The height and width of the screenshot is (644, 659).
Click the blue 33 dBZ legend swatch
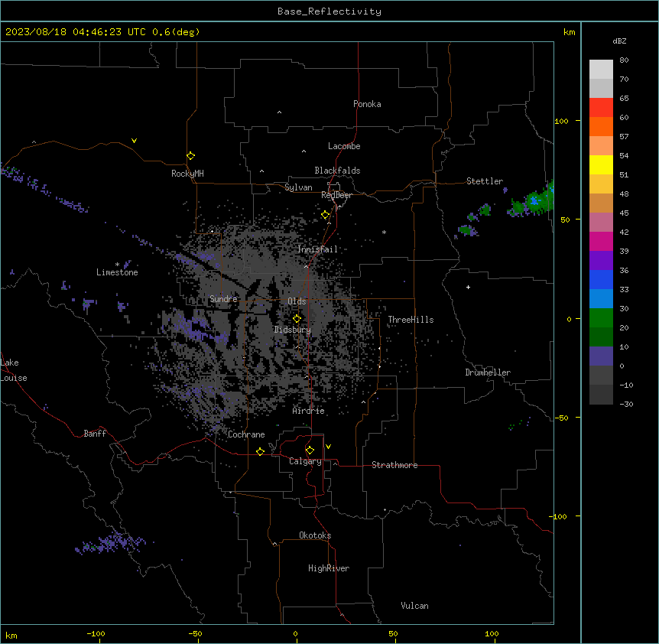601,279
